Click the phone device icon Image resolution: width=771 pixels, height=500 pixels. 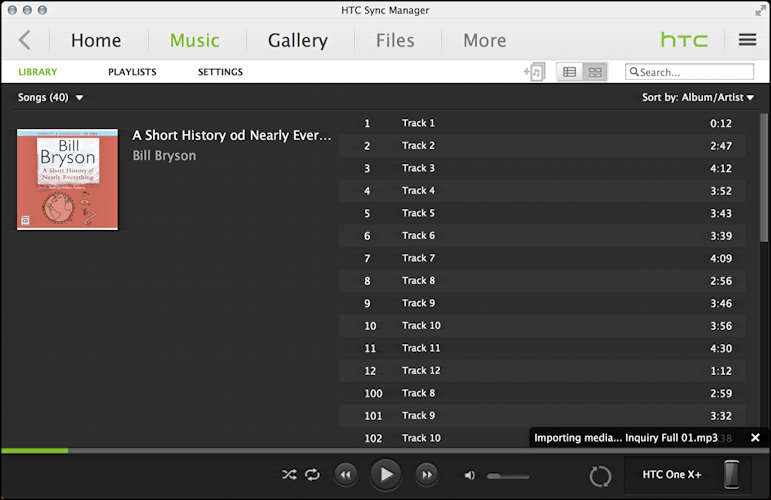click(x=732, y=474)
